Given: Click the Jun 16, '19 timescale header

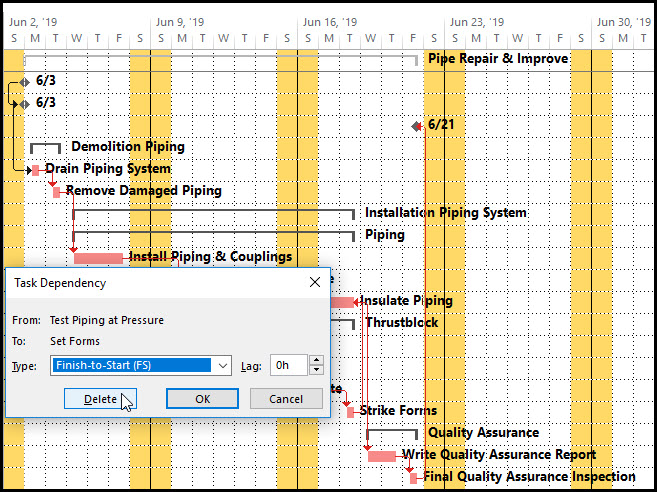Looking at the screenshot, I should 329,21.
